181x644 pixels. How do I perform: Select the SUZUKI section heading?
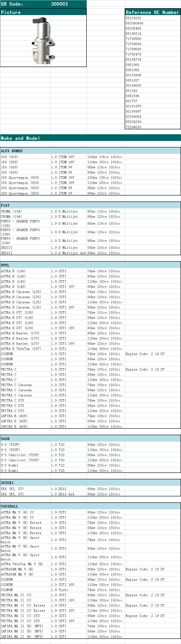(x=7, y=483)
